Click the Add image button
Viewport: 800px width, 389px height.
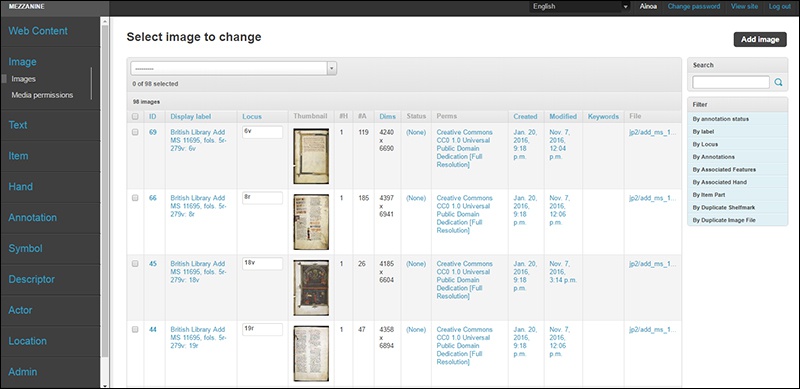pos(760,39)
